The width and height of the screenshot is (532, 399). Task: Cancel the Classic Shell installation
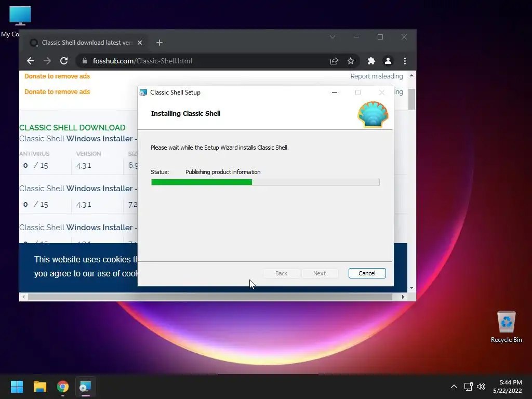coord(367,273)
